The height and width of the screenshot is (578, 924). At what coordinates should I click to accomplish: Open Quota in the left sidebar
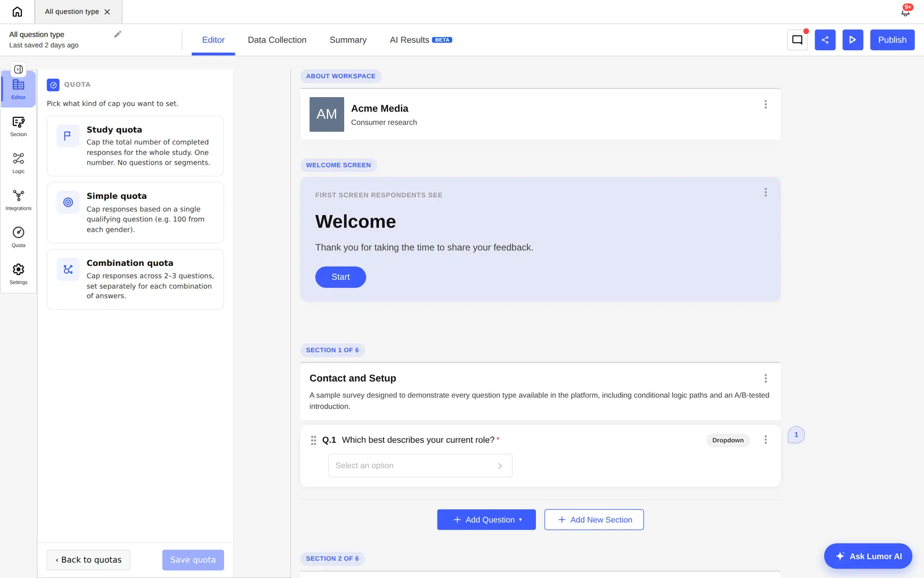18,237
